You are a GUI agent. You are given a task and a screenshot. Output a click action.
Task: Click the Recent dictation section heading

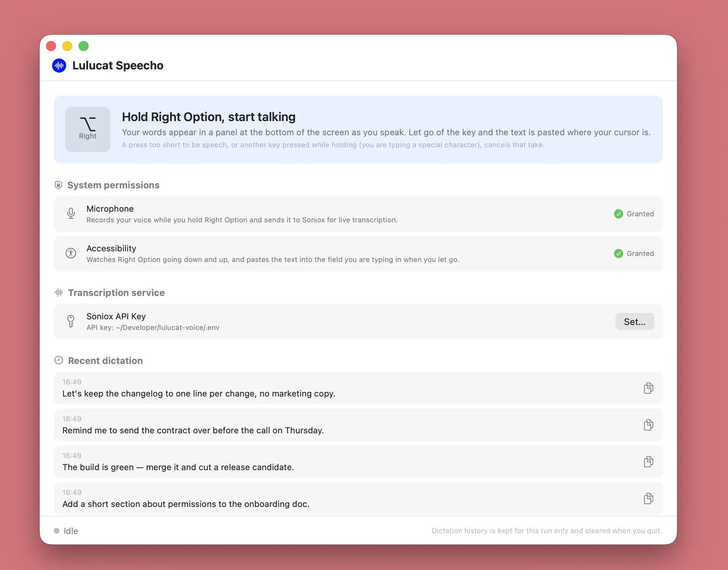tap(106, 361)
